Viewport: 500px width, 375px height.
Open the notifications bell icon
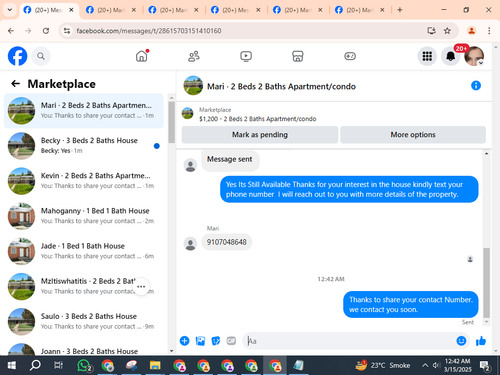450,56
